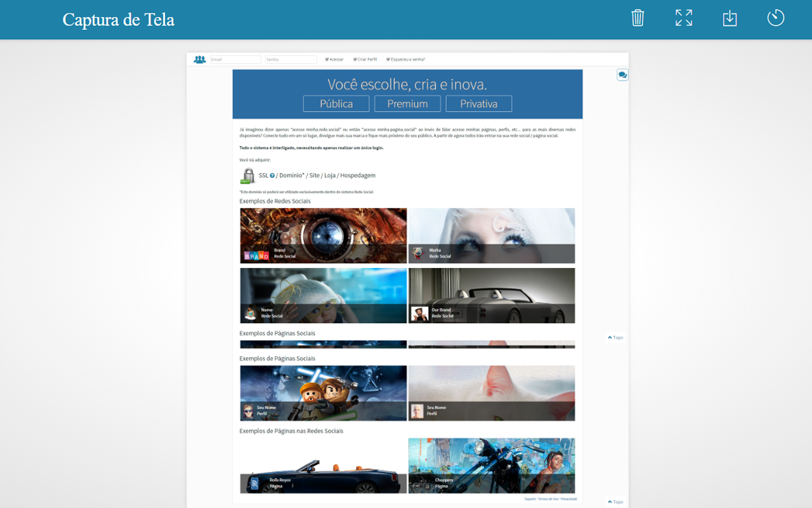Image resolution: width=812 pixels, height=508 pixels.
Task: Select the Premium option
Action: tap(407, 104)
